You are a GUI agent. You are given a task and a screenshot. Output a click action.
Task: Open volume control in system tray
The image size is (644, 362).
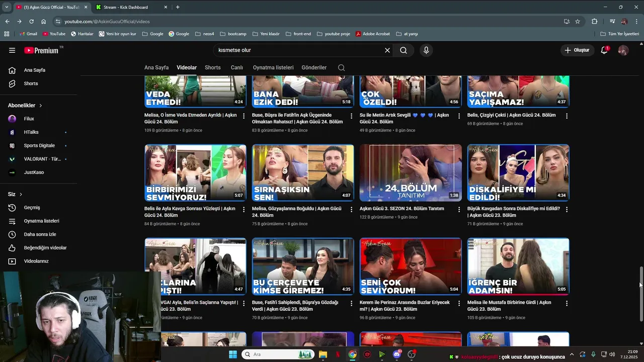coord(613,354)
